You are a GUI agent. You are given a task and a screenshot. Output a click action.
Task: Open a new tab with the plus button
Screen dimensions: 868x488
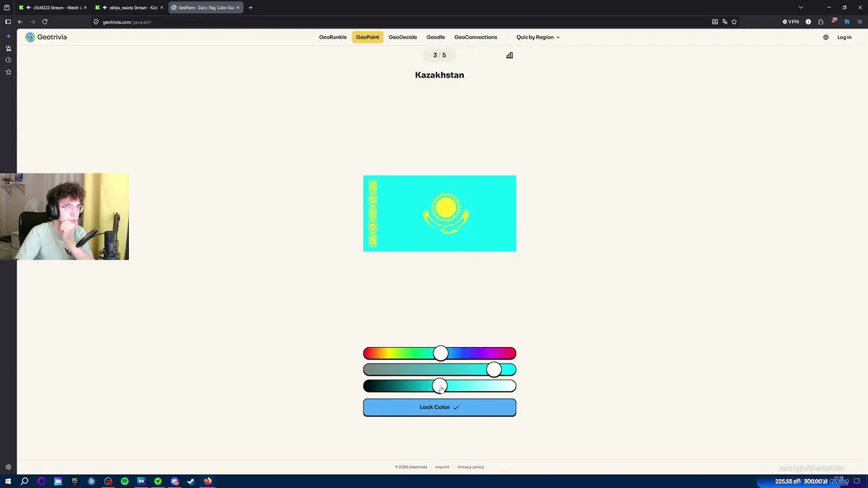coord(250,7)
